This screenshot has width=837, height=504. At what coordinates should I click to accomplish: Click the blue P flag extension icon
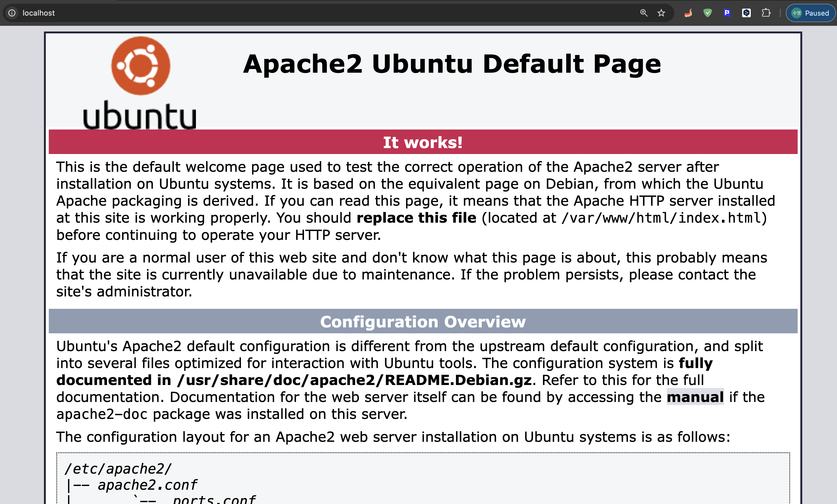pos(727,13)
